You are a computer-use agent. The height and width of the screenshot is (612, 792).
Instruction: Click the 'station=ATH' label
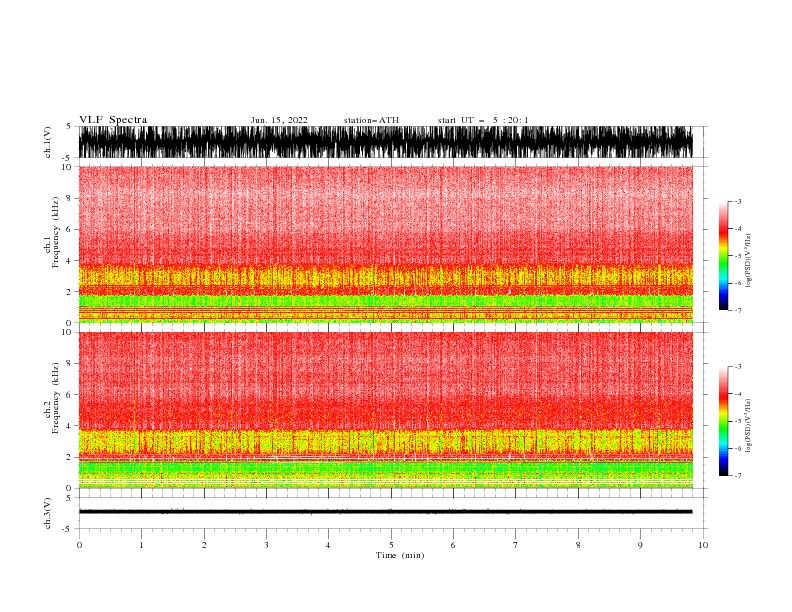click(x=371, y=120)
